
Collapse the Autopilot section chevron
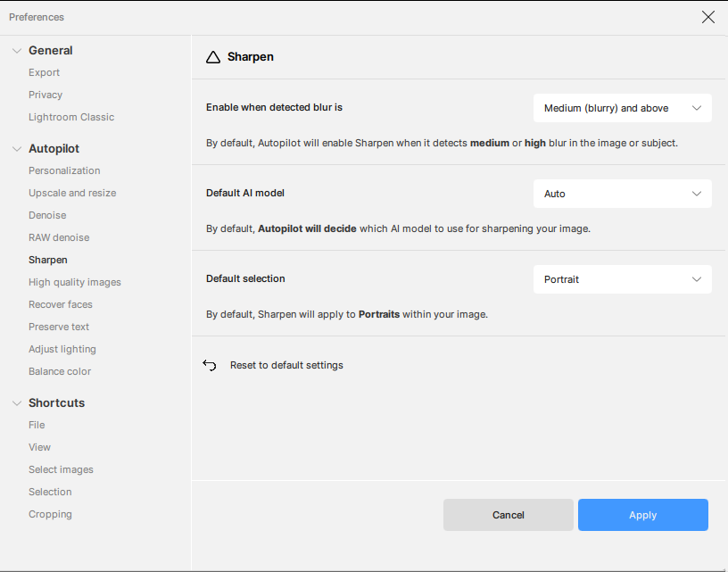point(16,149)
